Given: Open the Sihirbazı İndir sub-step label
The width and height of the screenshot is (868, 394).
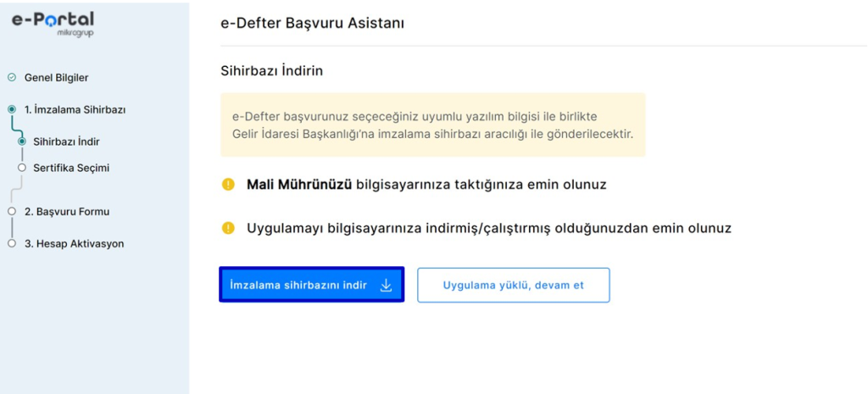Looking at the screenshot, I should point(72,142).
